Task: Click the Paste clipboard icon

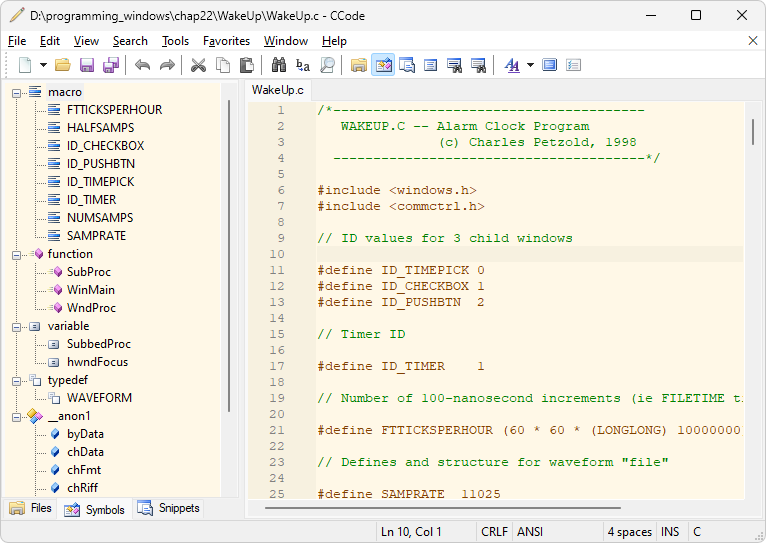Action: (247, 65)
